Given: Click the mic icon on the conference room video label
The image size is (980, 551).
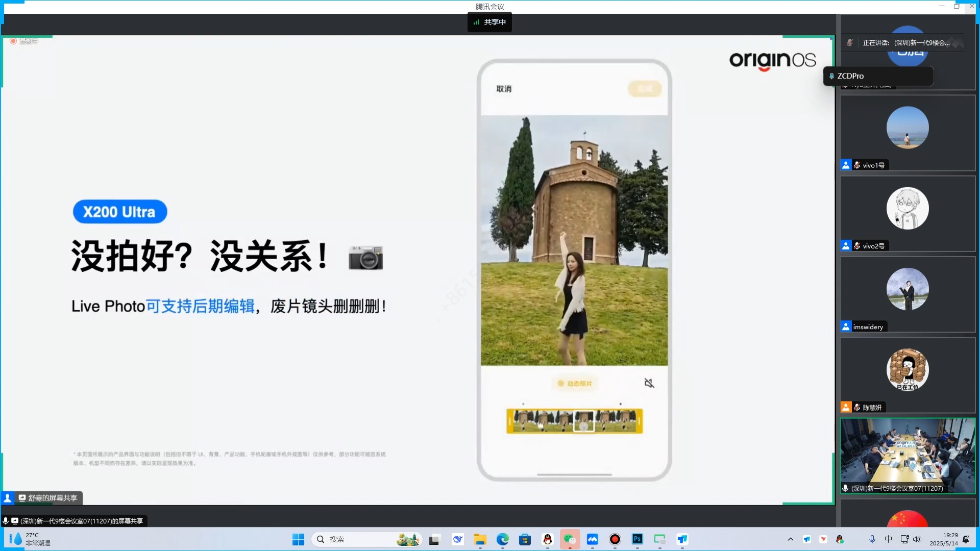Looking at the screenshot, I should [845, 488].
